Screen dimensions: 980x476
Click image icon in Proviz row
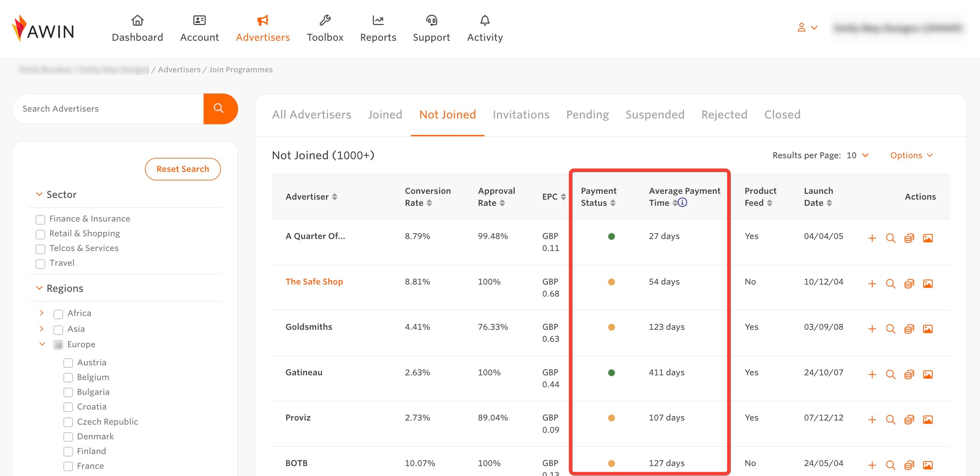(x=928, y=420)
